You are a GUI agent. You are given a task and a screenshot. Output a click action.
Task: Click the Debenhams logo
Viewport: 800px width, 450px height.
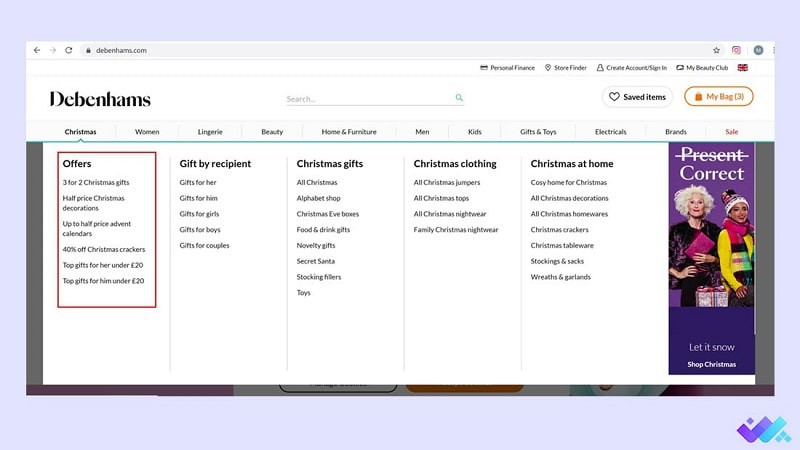[x=100, y=99]
